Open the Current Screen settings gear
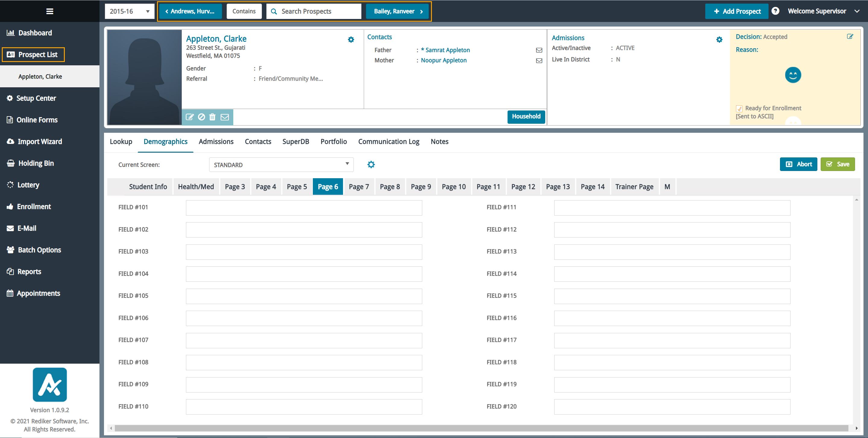 click(371, 165)
